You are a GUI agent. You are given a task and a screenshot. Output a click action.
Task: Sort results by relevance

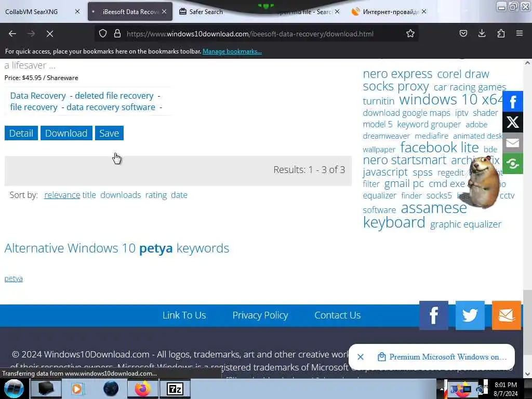[x=62, y=195]
